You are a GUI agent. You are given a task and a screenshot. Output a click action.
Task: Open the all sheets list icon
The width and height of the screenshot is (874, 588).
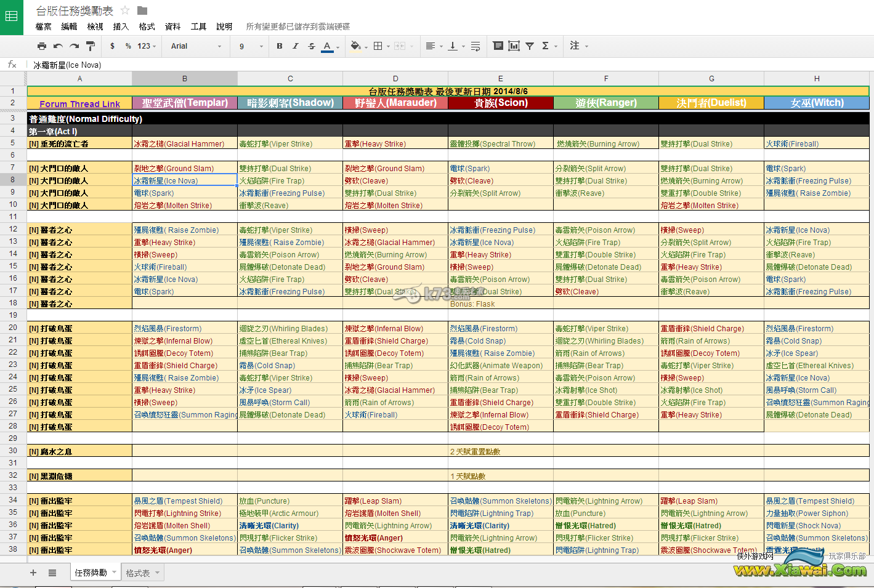52,573
